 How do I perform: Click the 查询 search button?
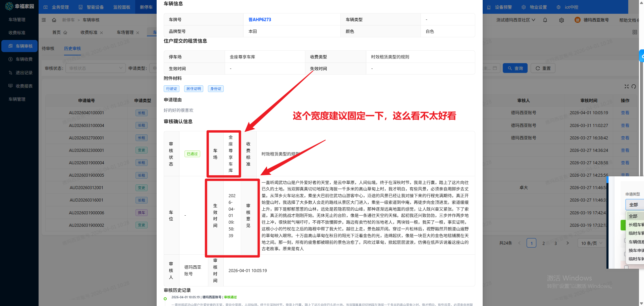tap(515, 68)
